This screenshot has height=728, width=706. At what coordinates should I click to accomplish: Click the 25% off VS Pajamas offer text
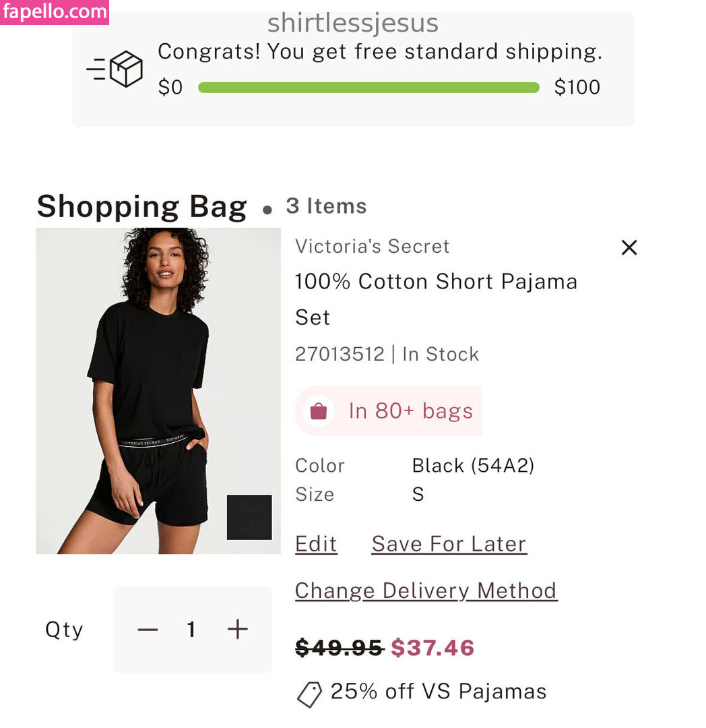click(439, 692)
